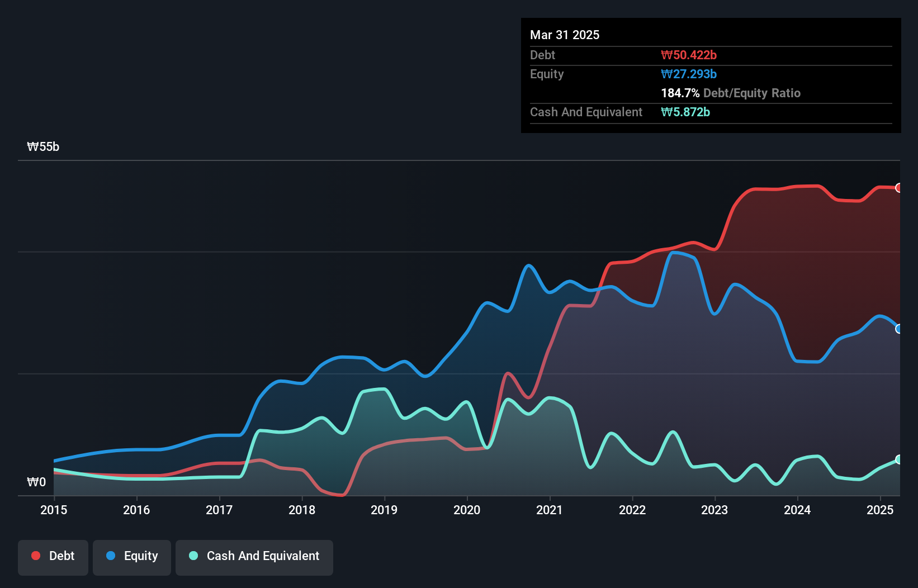Viewport: 918px width, 588px height.
Task: Click the blue Equity legend dot
Action: pos(111,556)
